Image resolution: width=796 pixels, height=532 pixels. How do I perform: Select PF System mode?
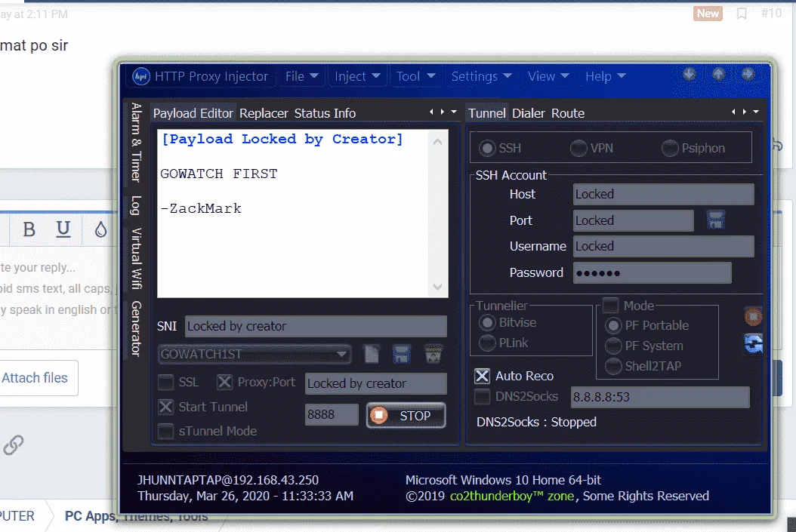(613, 346)
